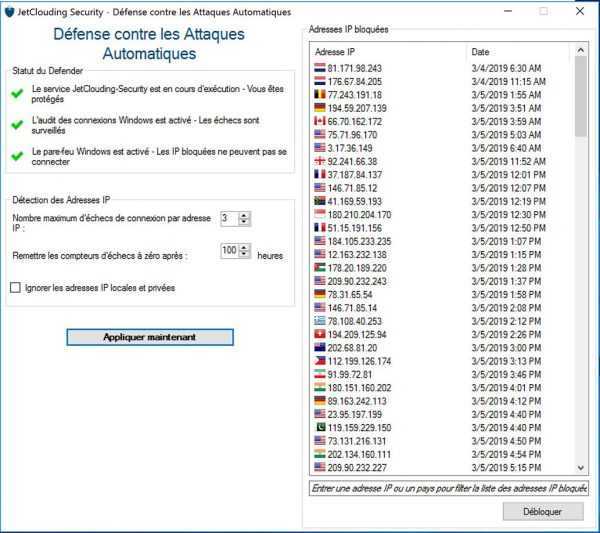Click green checkmark for JetClouding-Security service status
The image size is (600, 533).
(17, 93)
